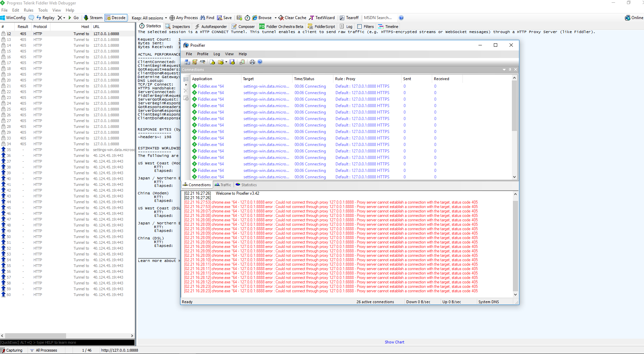644x354 pixels.
Task: Click the Go resume button in Fiddler
Action: click(74, 18)
